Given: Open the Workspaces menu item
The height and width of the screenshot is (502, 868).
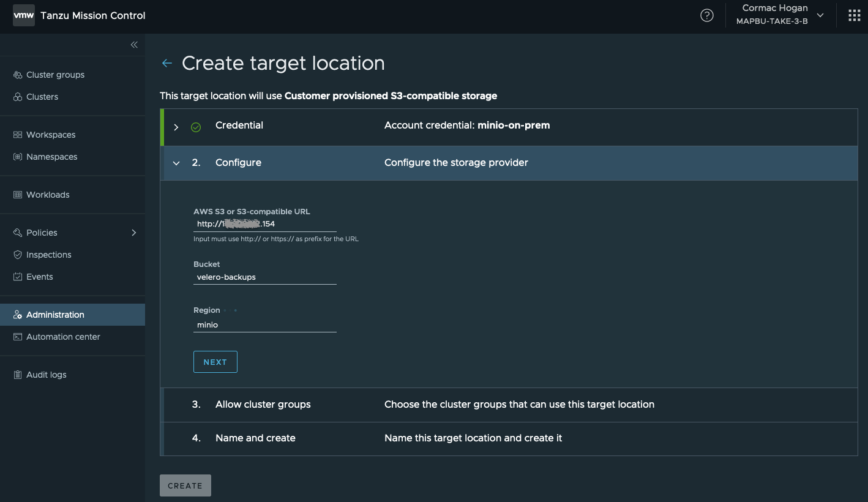Looking at the screenshot, I should 72,135.
